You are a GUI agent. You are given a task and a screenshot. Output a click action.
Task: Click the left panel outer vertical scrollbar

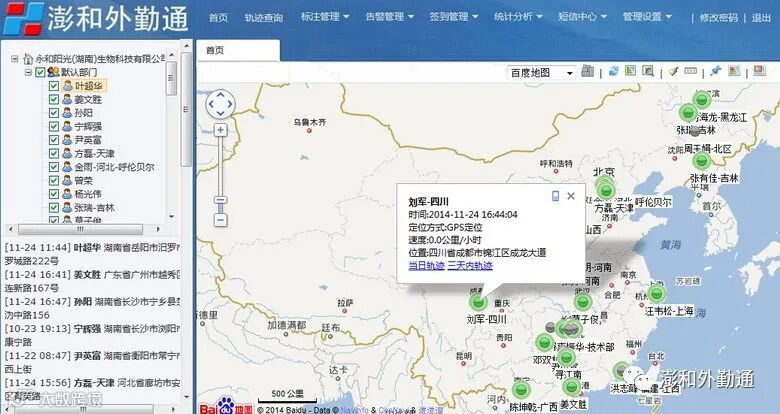click(x=187, y=109)
